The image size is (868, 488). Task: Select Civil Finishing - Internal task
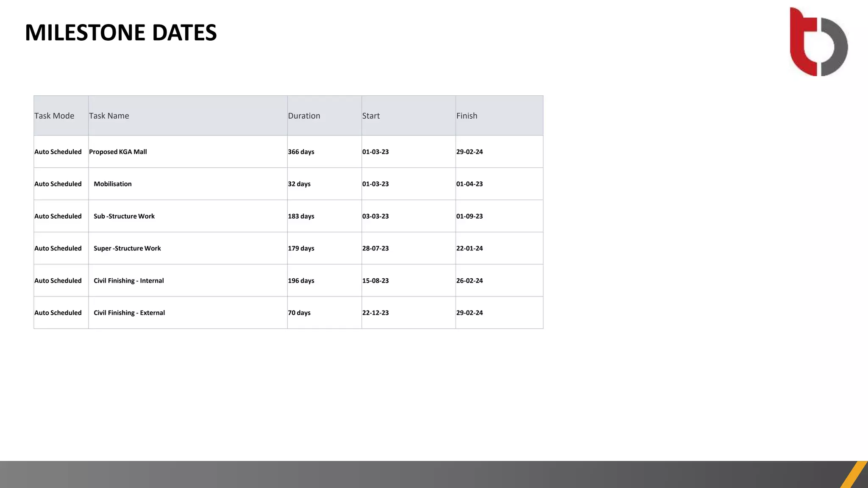pos(129,280)
